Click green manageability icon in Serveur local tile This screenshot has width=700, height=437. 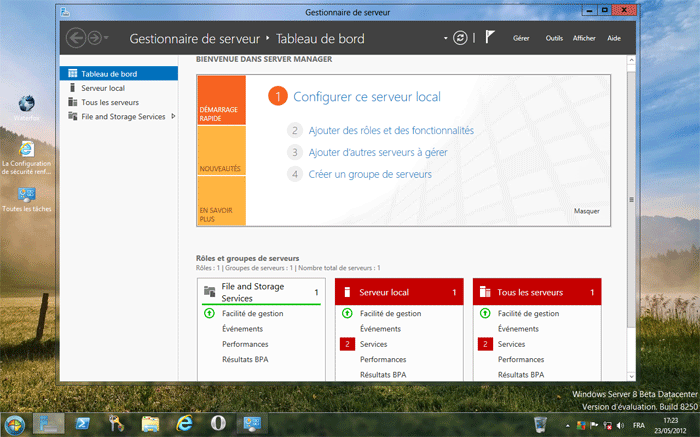click(x=347, y=313)
